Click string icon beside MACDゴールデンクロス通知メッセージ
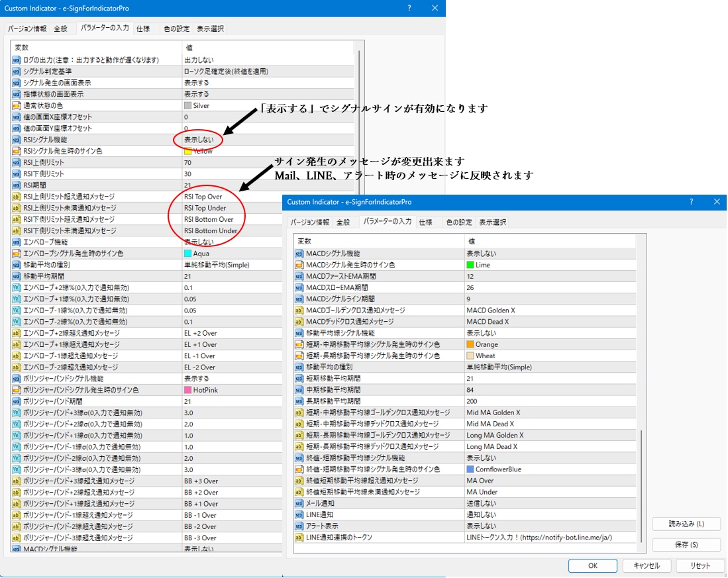Viewport: 728px width, 578px height. point(299,311)
